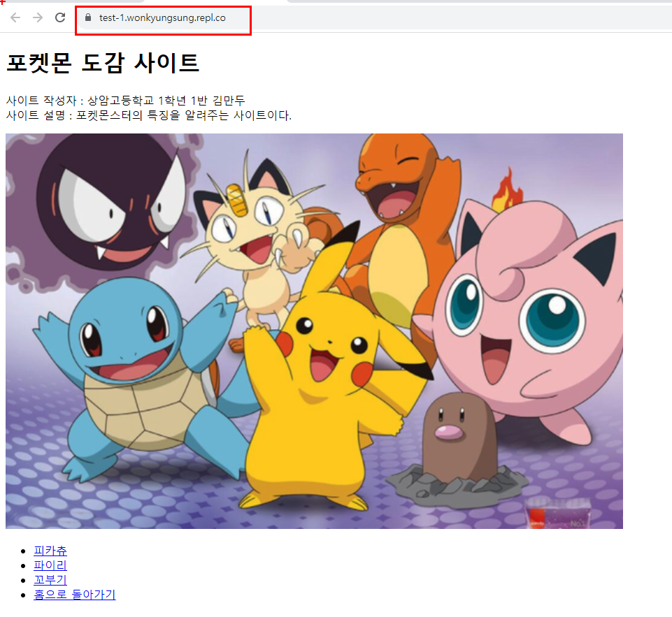
Task: Click the text 사이트 작성자 : 상암고등학교 1학년 1반 김만두
Action: tap(126, 101)
